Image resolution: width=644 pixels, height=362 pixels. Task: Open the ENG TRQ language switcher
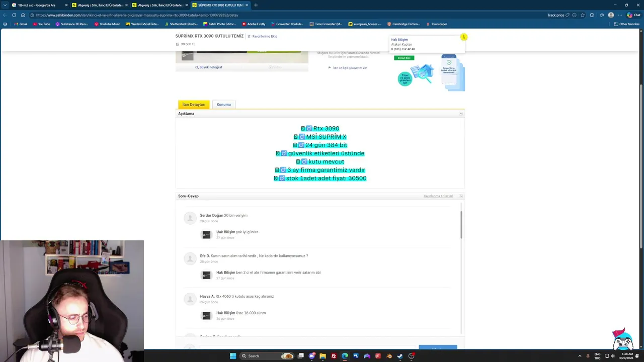(597, 356)
